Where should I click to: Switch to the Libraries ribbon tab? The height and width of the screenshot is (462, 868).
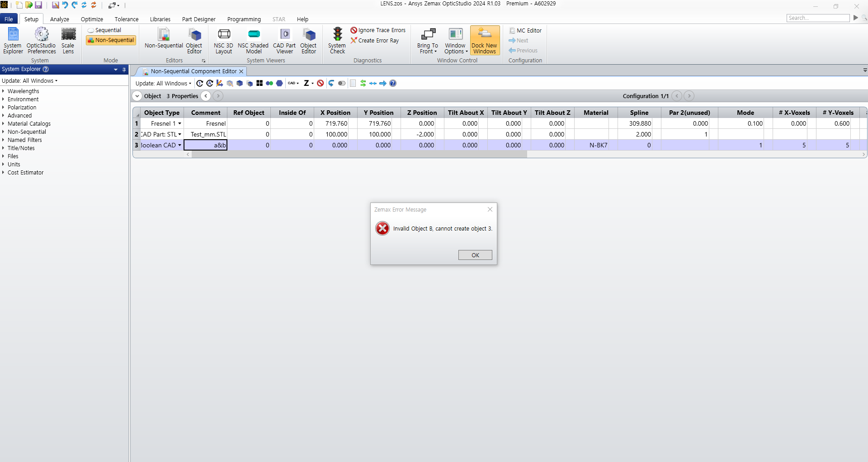coord(160,19)
